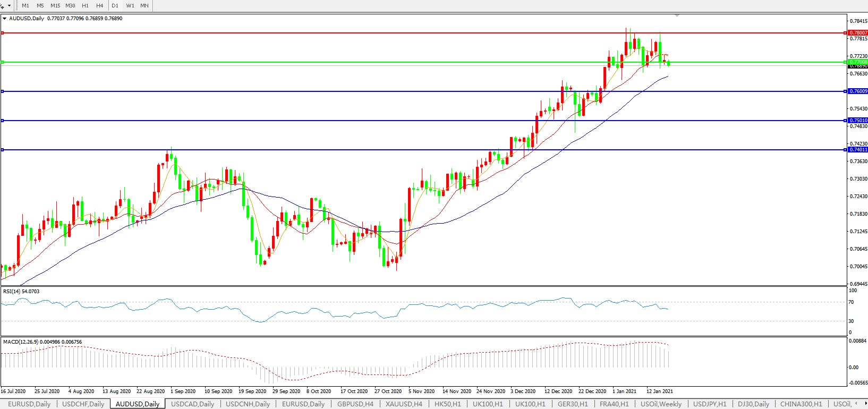The image size is (868, 409).
Task: Set the chart period to H4
Action: point(100,5)
